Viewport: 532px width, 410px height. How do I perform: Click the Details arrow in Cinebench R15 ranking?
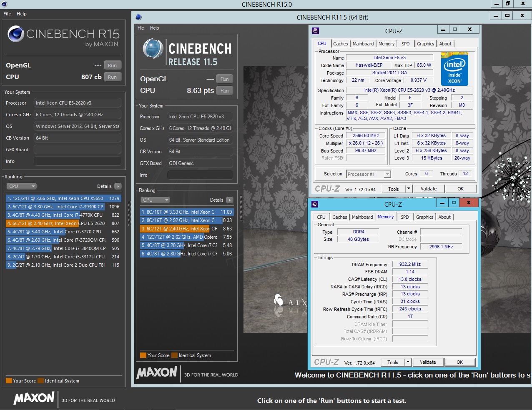[118, 186]
